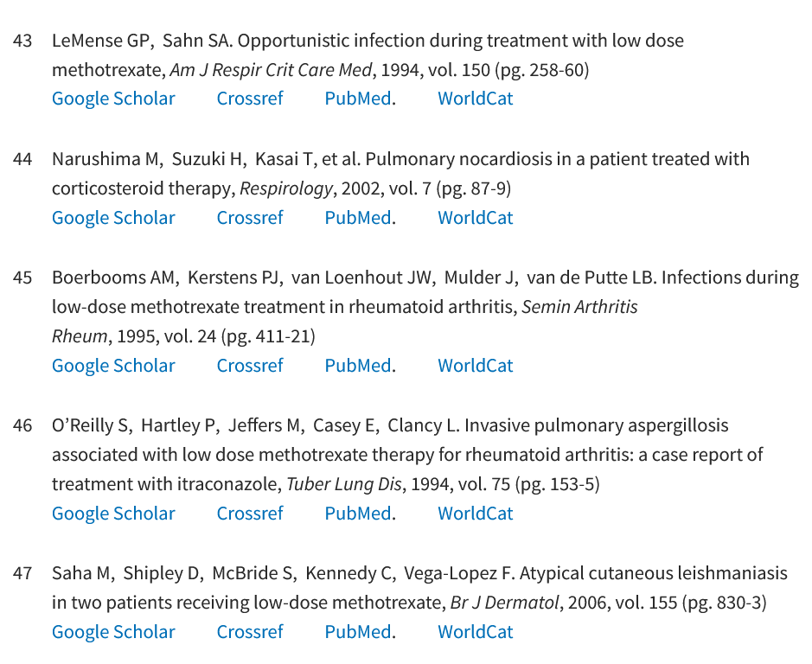Open WorldCat for Tuber Lung Dis reference
The height and width of the screenshot is (664, 812).
tap(475, 514)
